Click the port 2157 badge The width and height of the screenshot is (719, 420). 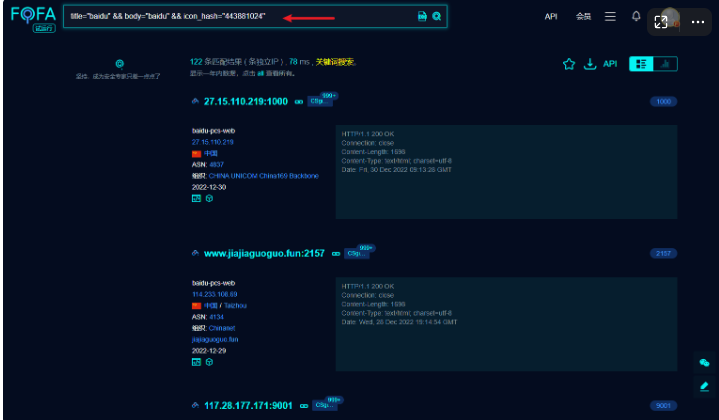(664, 253)
